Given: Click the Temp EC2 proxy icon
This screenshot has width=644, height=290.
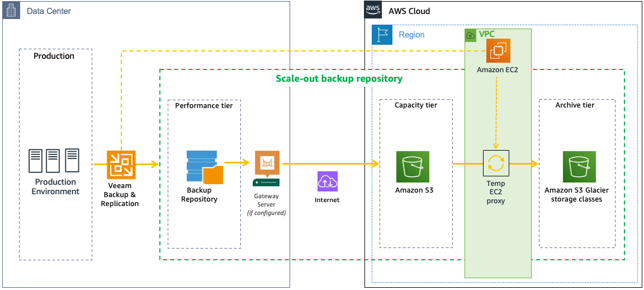Looking at the screenshot, I should pyautogui.click(x=495, y=164).
